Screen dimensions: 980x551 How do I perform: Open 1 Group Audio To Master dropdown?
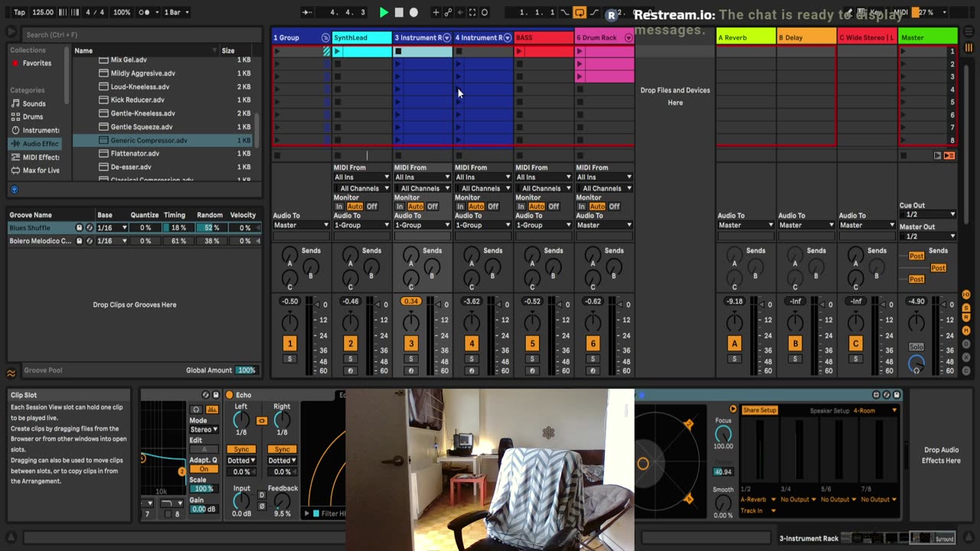coord(301,225)
